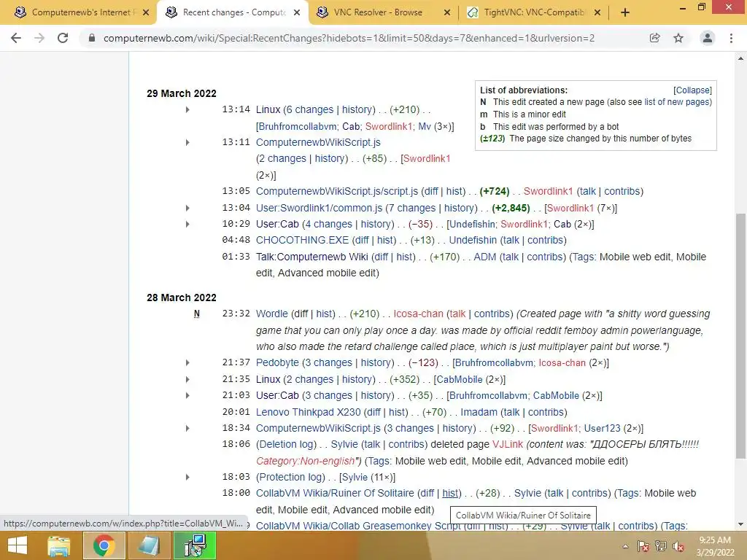
Task: Click the vertical scrollbar thumb
Action: point(740,335)
